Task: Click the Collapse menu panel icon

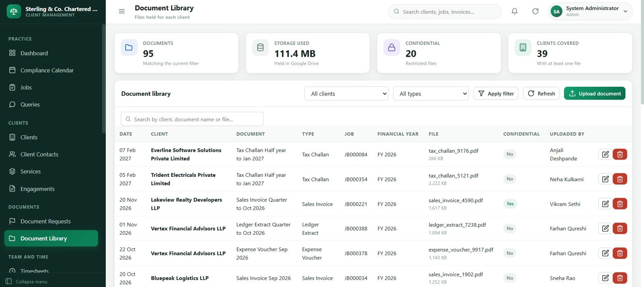Action: point(9,281)
